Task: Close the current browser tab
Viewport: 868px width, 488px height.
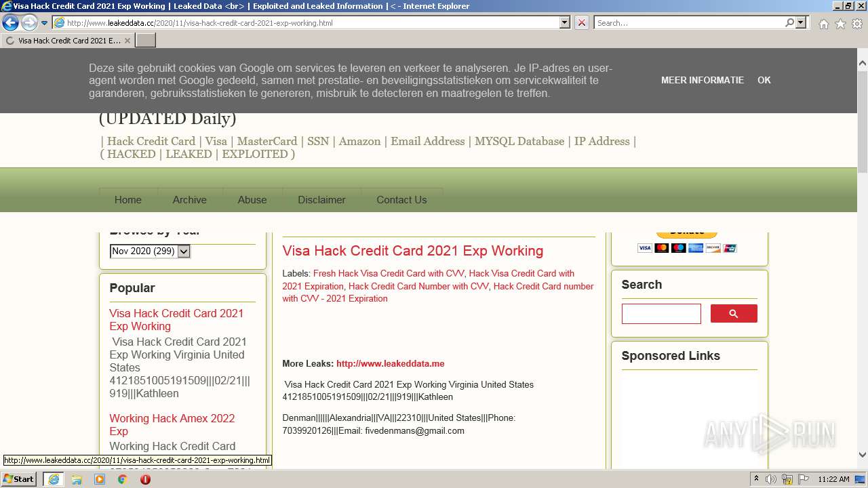Action: 127,41
